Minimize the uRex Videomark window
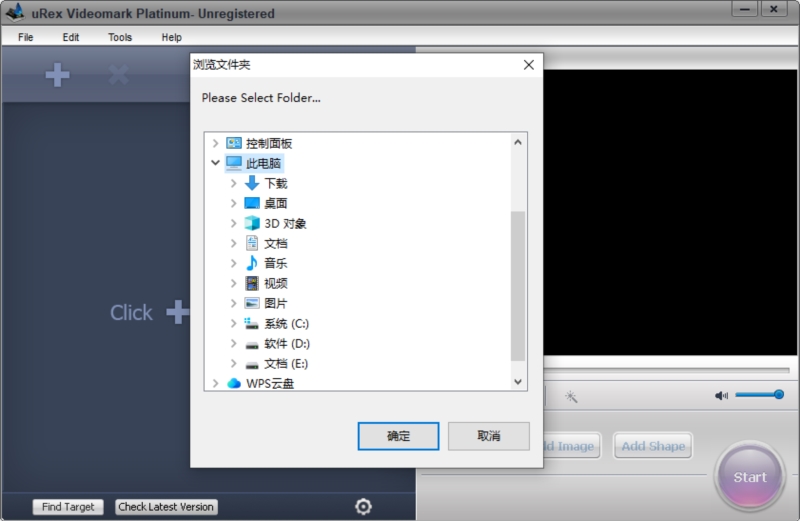800x521 pixels. 744,9
